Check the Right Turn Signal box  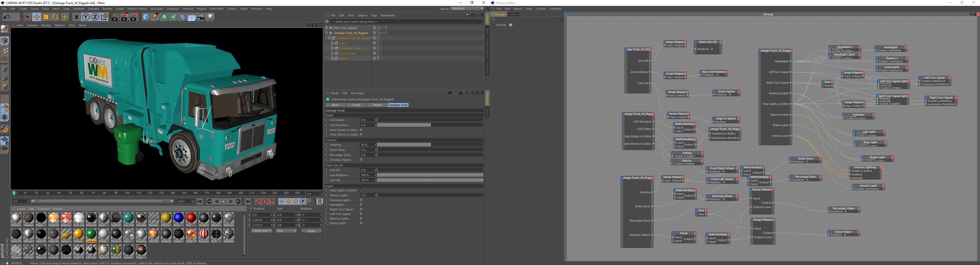click(x=361, y=209)
